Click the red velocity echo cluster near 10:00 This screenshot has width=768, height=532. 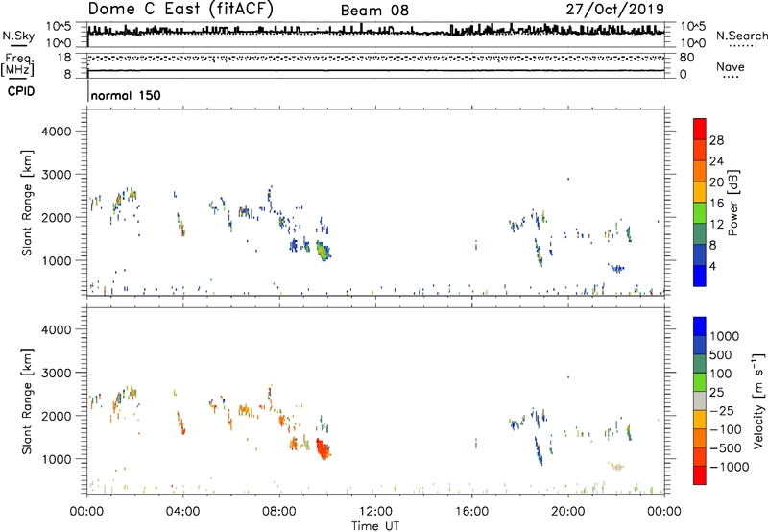coord(323,448)
